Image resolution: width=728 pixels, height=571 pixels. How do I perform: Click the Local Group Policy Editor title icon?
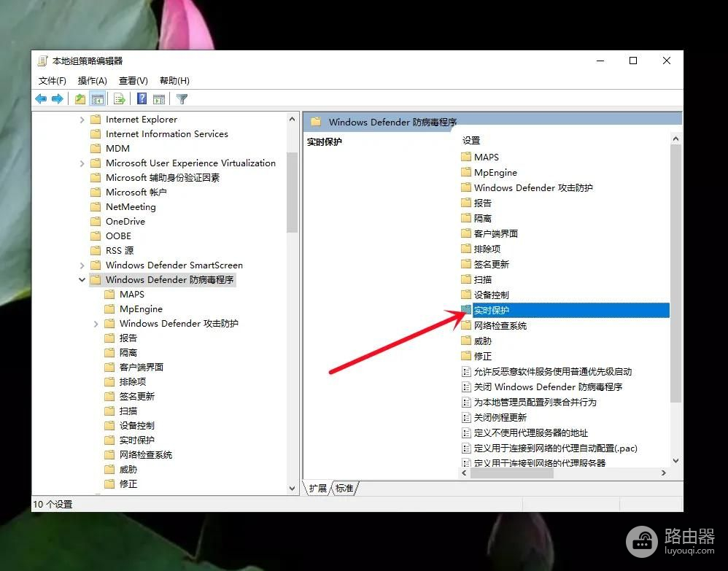pyautogui.click(x=43, y=61)
